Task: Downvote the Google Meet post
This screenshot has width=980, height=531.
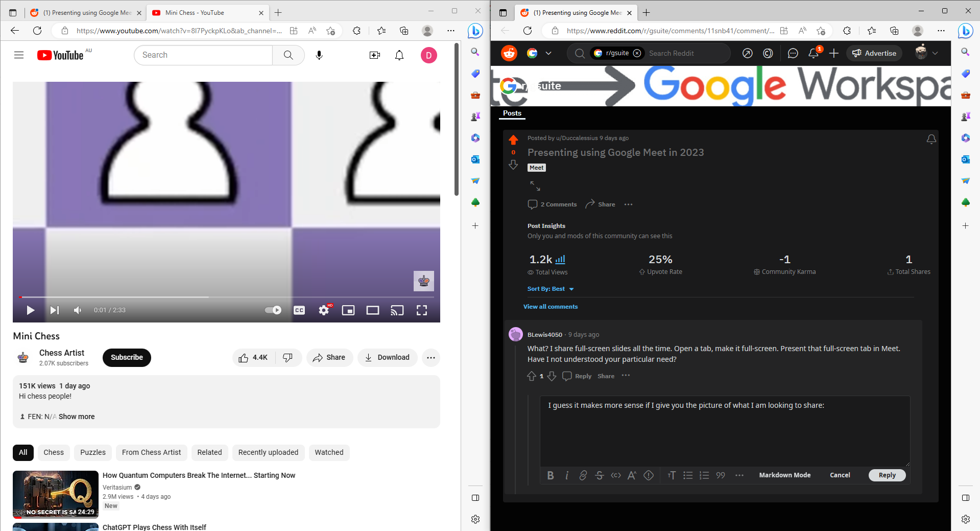Action: [x=513, y=165]
